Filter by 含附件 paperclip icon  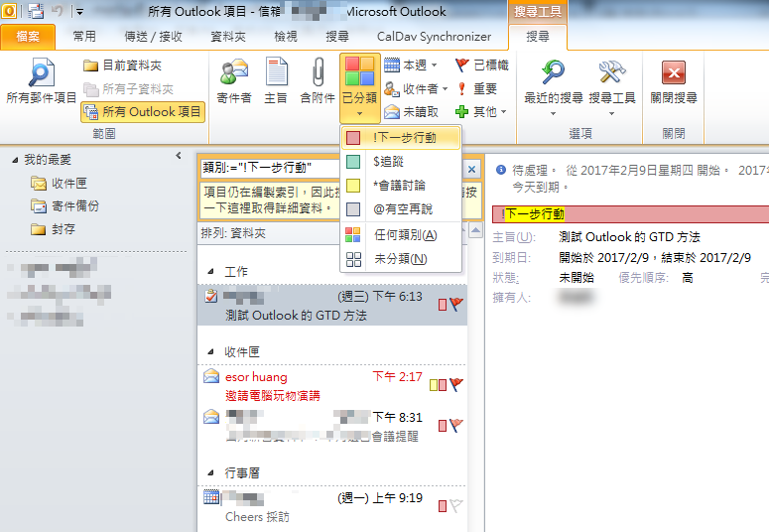click(x=318, y=81)
